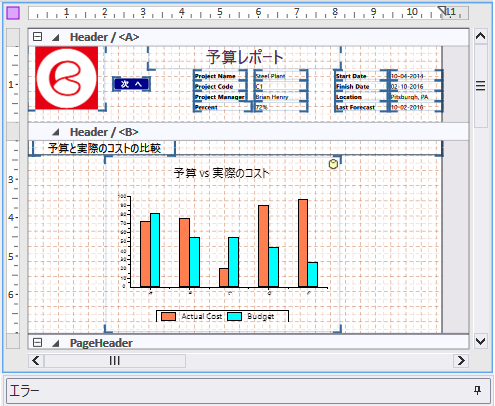Select the Project Code label
This screenshot has width=495, height=406.
click(220, 86)
